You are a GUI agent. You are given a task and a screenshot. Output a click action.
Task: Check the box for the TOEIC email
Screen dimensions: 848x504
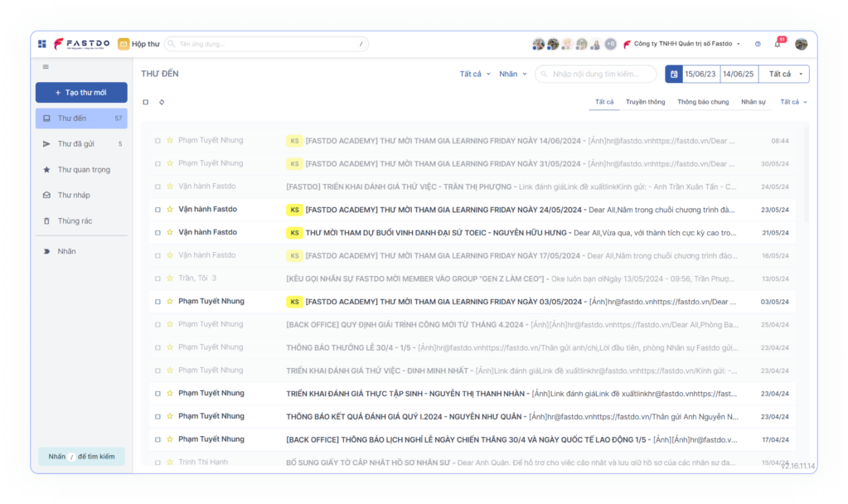point(157,233)
